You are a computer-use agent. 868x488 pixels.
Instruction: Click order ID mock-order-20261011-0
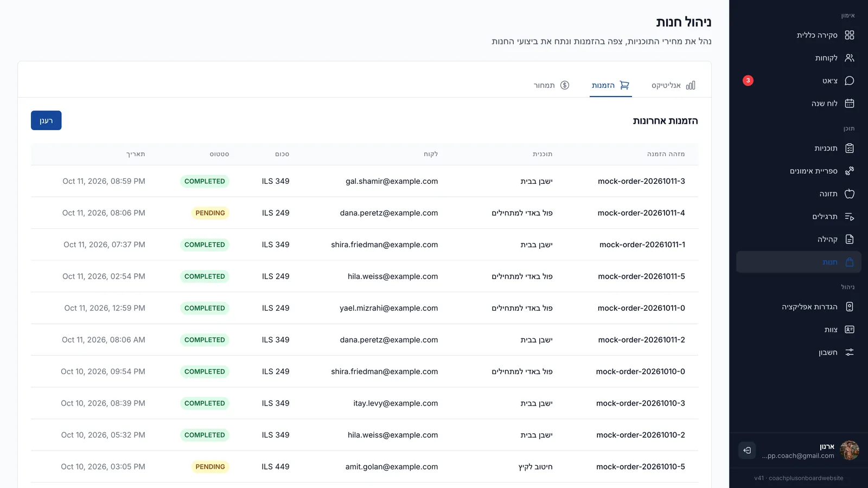pos(641,308)
